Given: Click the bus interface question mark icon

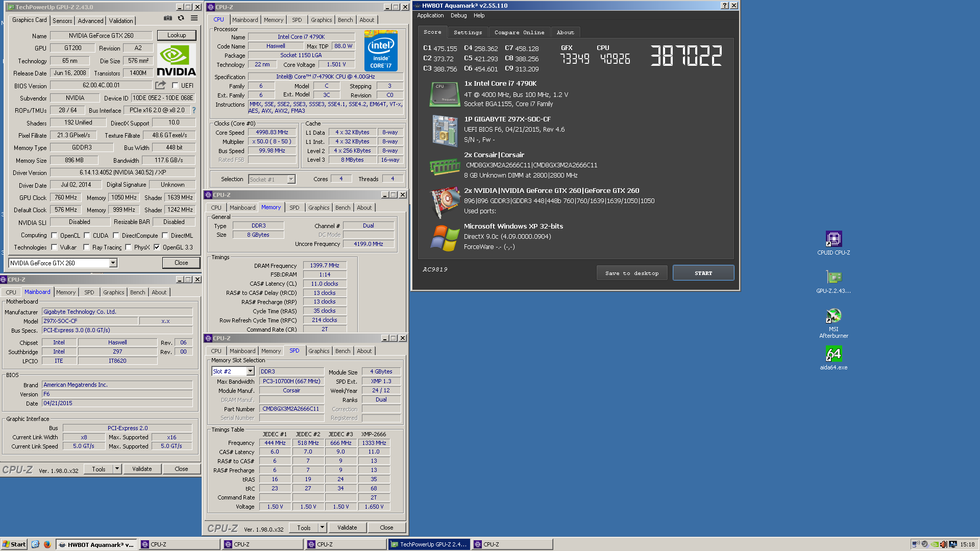Looking at the screenshot, I should tap(193, 110).
